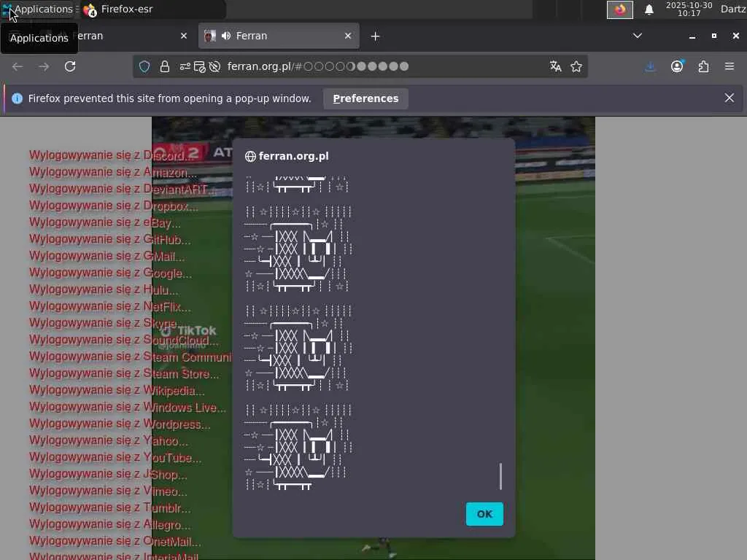Click 'Wylogowywanie się z Tumblr...' text
Image resolution: width=747 pixels, height=560 pixels.
coord(110,508)
